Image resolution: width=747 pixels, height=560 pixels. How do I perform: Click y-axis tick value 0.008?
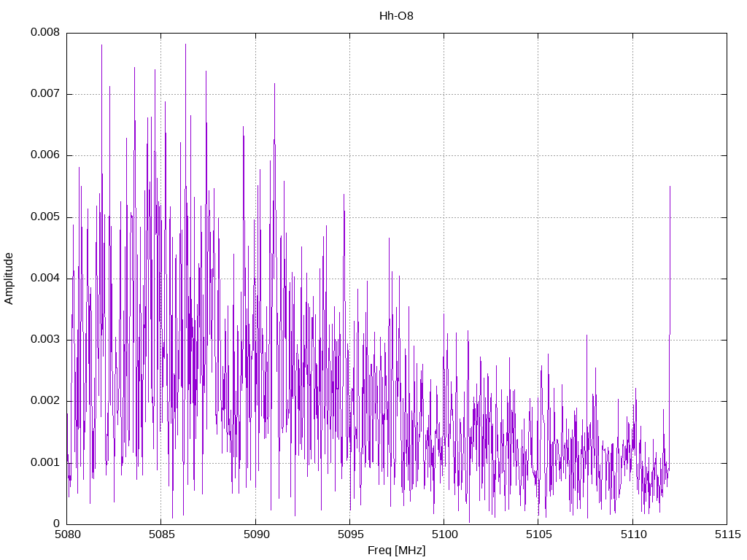tap(45, 32)
